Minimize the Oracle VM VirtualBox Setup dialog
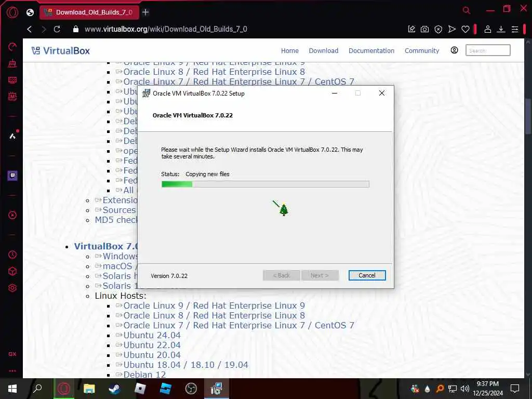 click(x=335, y=94)
